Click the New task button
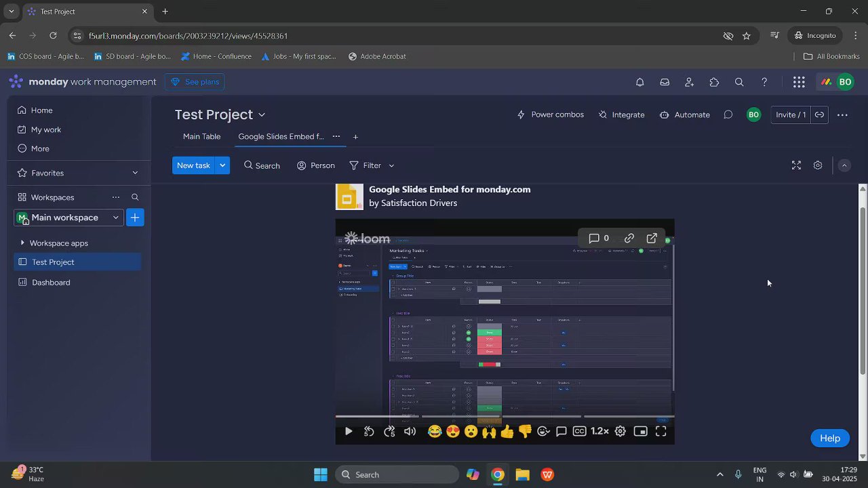 pyautogui.click(x=193, y=165)
